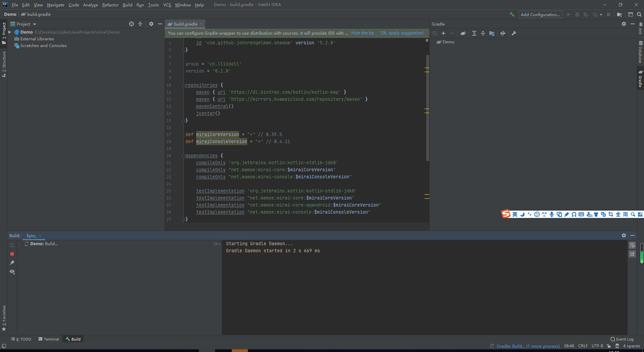Collapse the dependencies block fold marker
Screen dimensions: 644x352
[x=183, y=156]
